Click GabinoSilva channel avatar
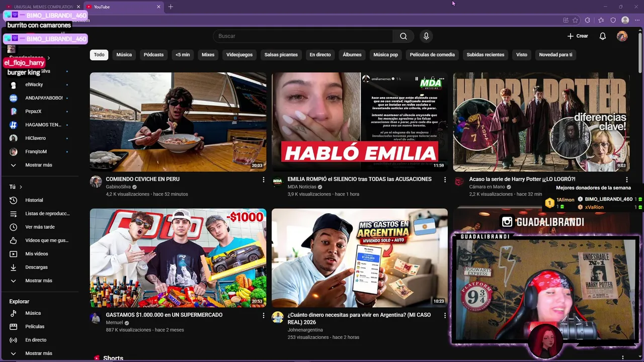644x362 pixels. [96, 182]
